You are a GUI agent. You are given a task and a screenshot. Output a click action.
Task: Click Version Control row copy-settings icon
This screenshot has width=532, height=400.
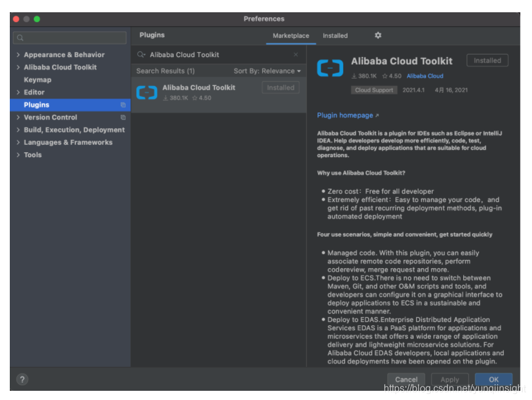[x=123, y=118]
